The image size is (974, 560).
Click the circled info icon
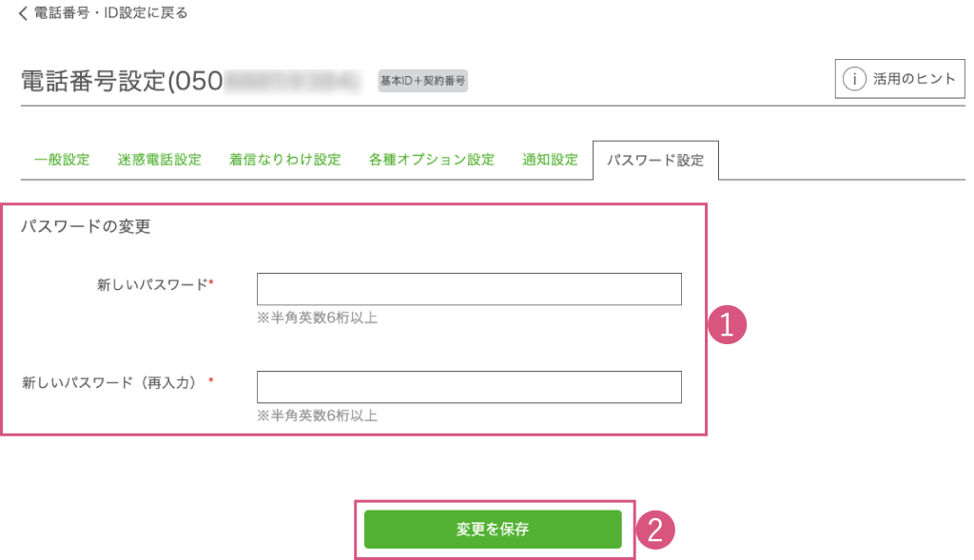[x=855, y=79]
